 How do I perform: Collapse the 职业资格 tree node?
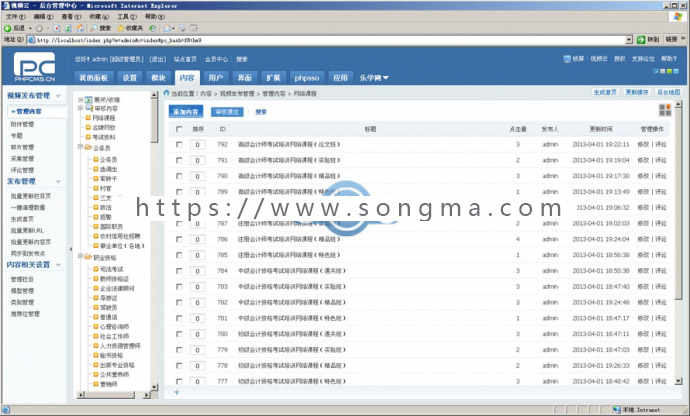point(81,256)
